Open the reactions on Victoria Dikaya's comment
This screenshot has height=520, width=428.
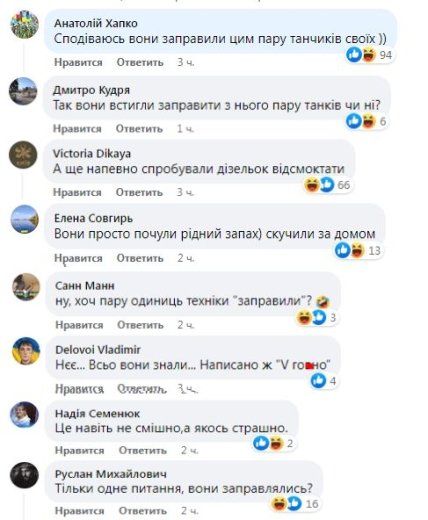(327, 184)
